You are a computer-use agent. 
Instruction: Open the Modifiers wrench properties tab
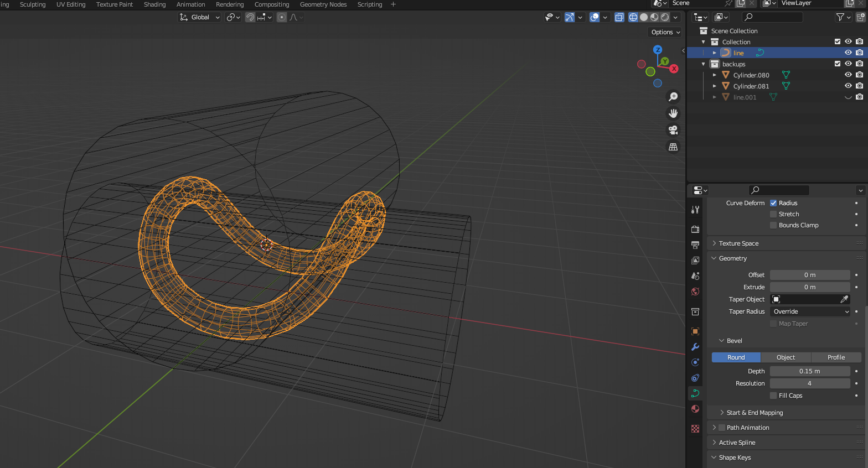click(695, 347)
